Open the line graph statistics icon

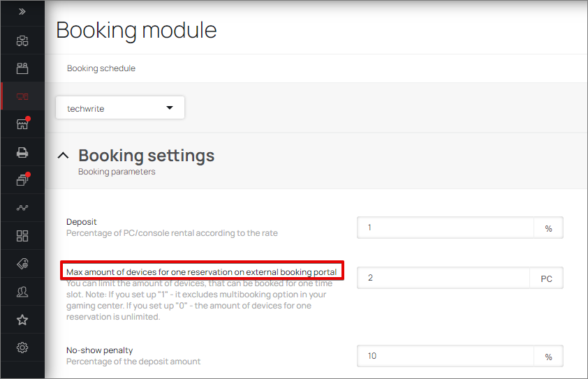click(x=22, y=208)
